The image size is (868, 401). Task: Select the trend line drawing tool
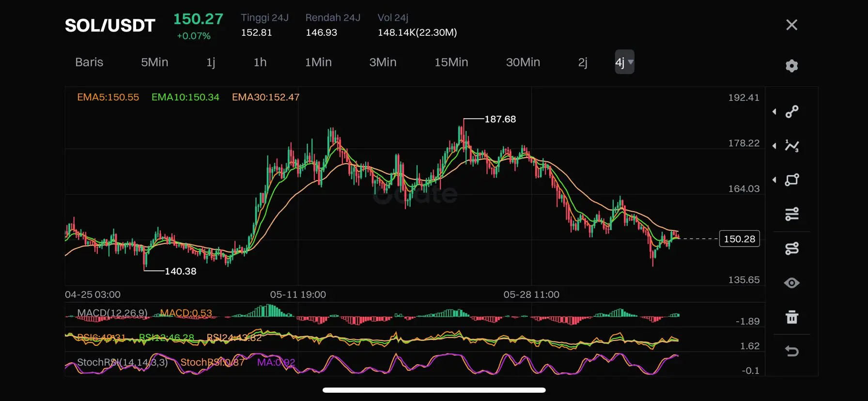point(792,112)
